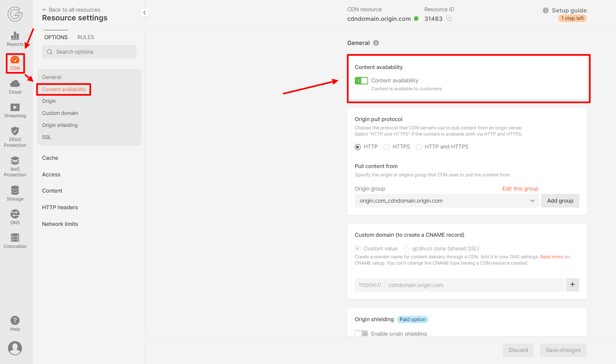Choose HTTP and HTTPS protocol
The width and height of the screenshot is (616, 364).
[x=419, y=147]
